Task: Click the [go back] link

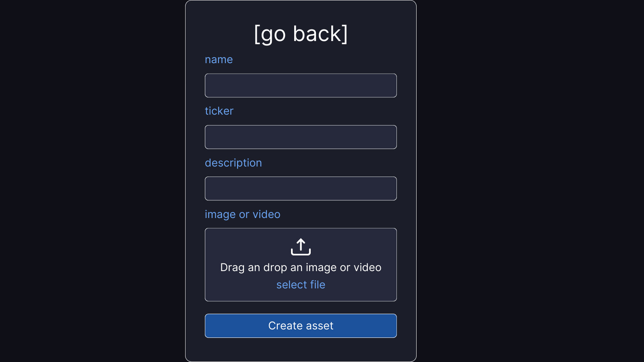Action: click(301, 34)
